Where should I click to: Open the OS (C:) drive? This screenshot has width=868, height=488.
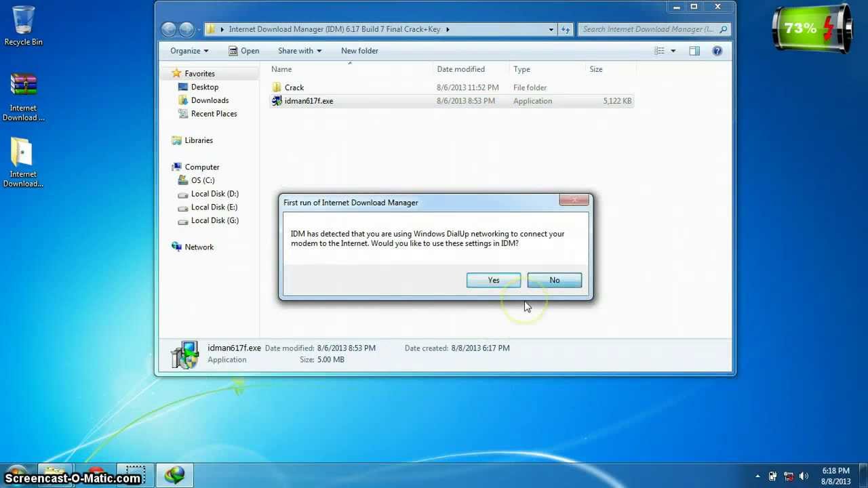tap(202, 180)
